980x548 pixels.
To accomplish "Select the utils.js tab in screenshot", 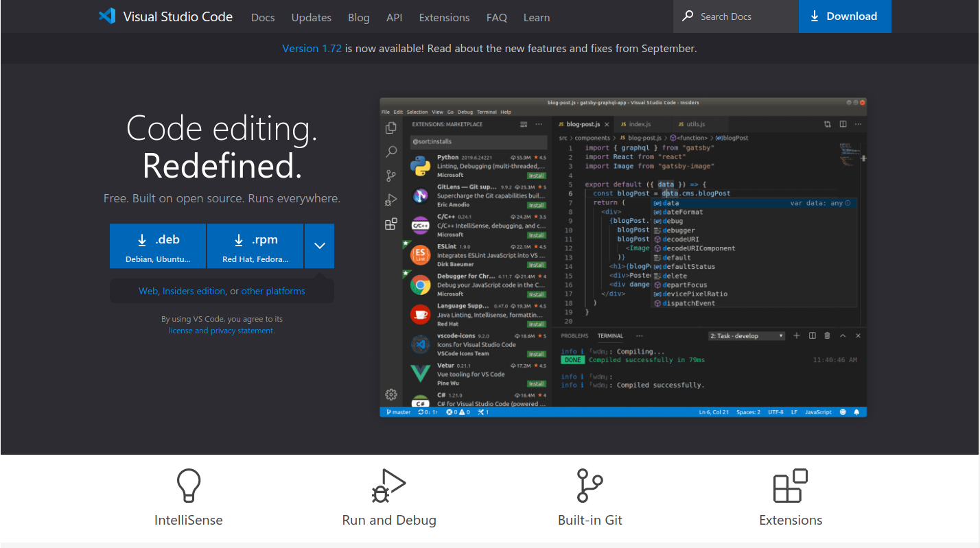I will click(x=691, y=124).
